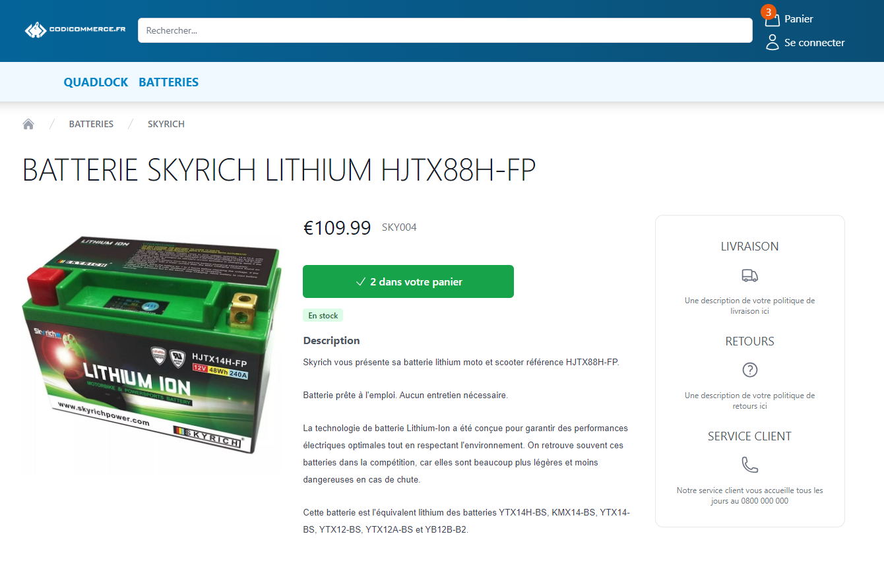The width and height of the screenshot is (884, 588).
Task: Click the user account icon
Action: coord(773,43)
